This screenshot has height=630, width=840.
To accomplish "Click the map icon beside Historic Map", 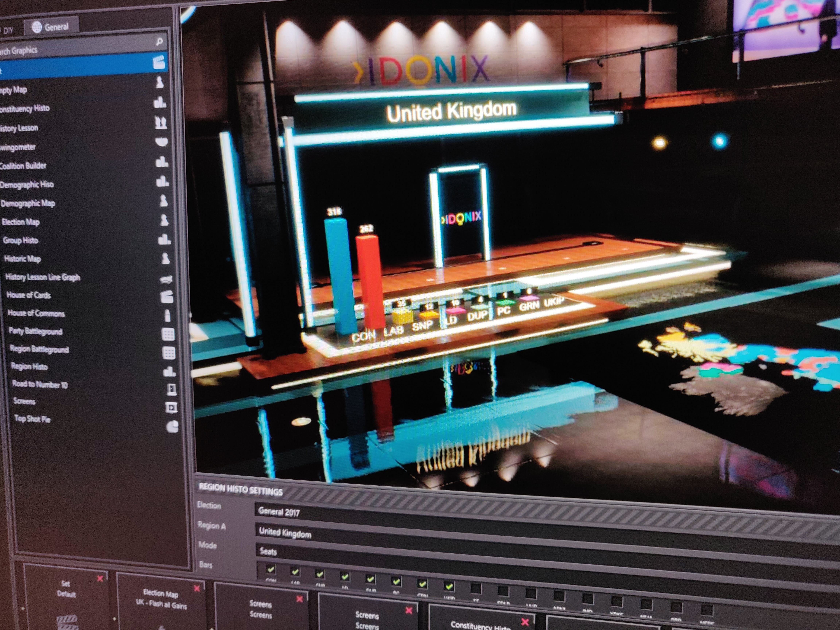I will (166, 259).
